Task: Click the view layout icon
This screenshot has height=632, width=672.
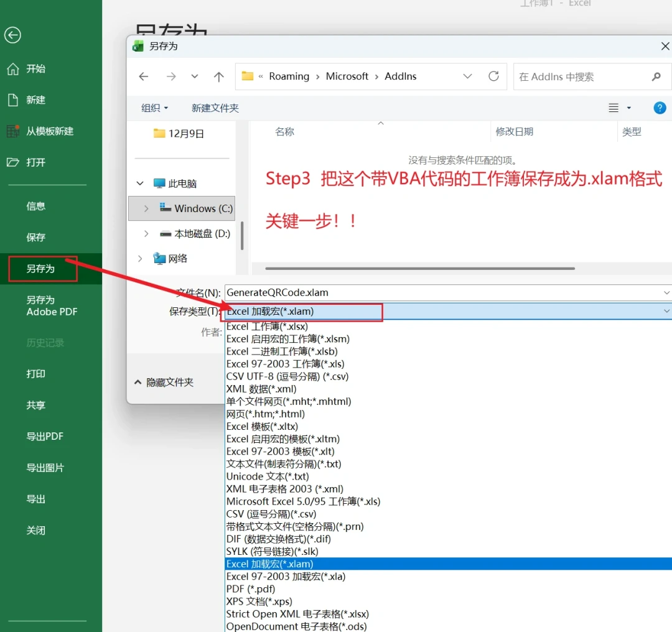Action: (614, 108)
